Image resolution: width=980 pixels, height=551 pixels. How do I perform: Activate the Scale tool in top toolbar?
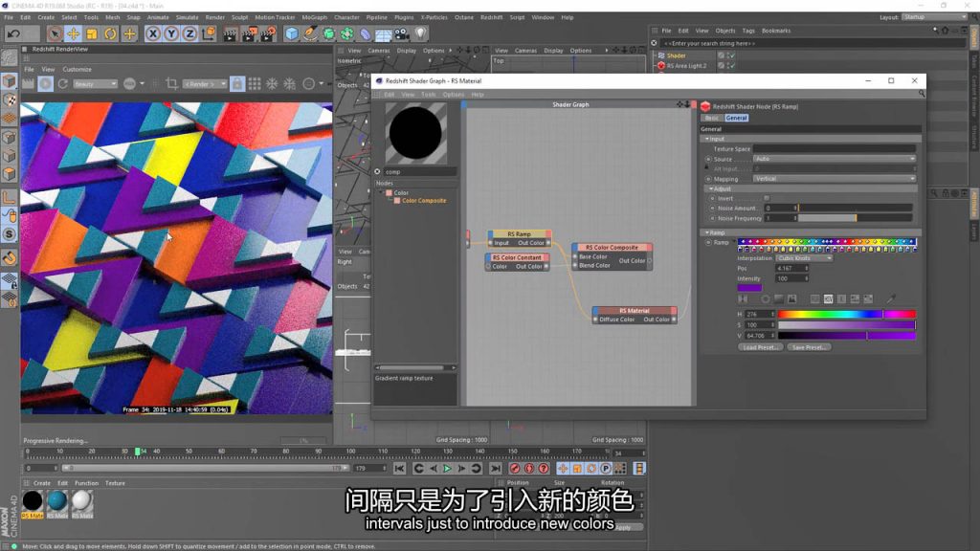(x=92, y=33)
